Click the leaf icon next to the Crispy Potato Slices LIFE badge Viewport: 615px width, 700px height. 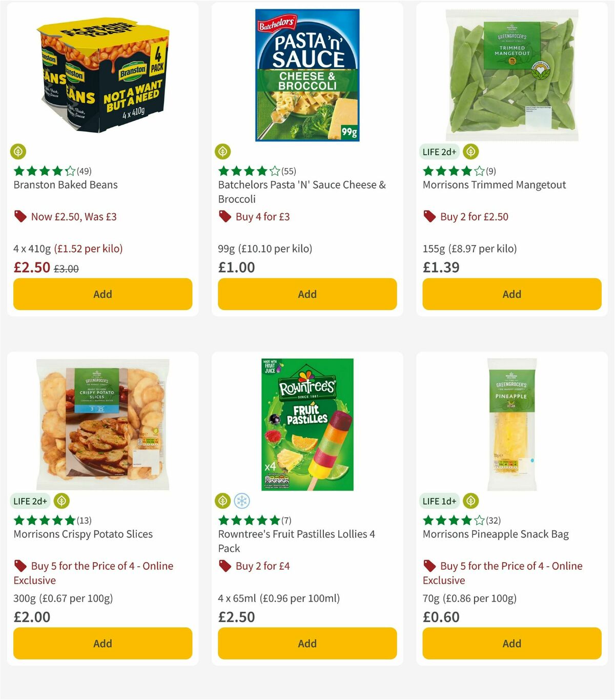[x=62, y=501]
